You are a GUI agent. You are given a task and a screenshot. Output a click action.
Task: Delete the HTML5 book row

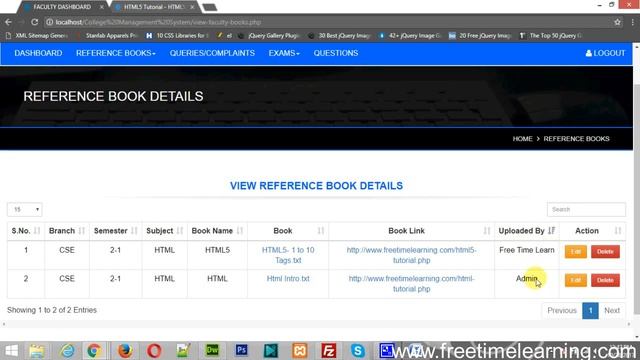[605, 251]
